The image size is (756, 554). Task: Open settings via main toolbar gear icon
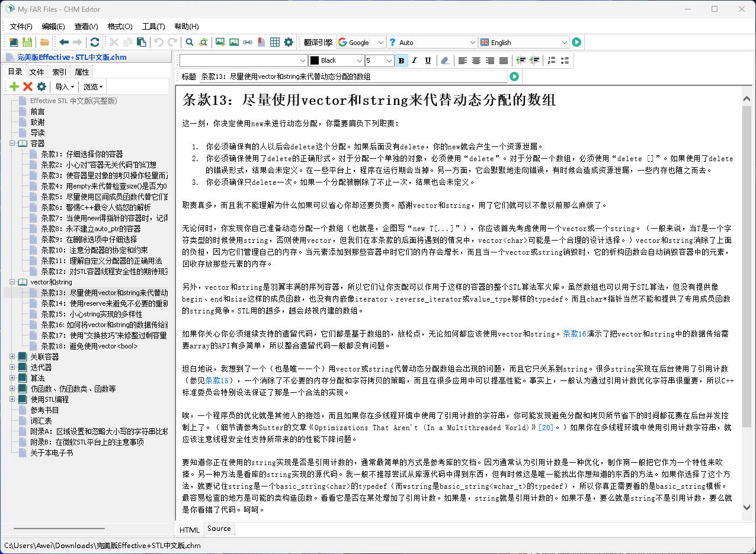click(289, 42)
